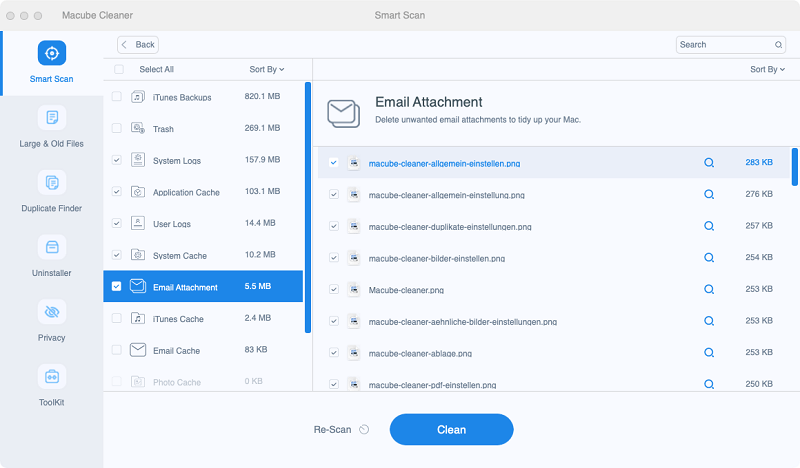The image size is (800, 468).
Task: Click the Application Cache category icon
Action: click(138, 191)
